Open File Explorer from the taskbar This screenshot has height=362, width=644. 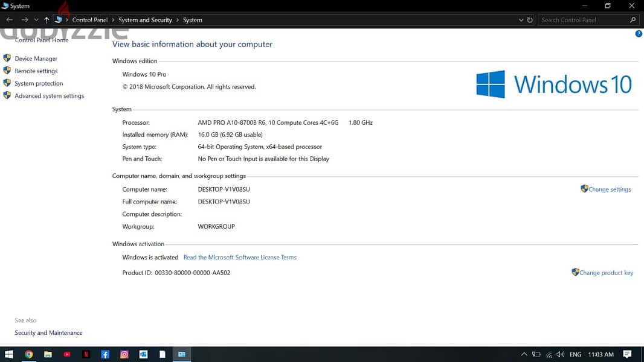coord(48,354)
